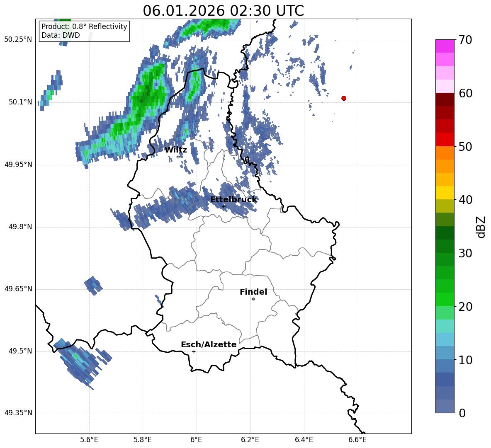The height and width of the screenshot is (448, 491).
Task: Click the colorbar tick label 70
Action: tap(466, 40)
